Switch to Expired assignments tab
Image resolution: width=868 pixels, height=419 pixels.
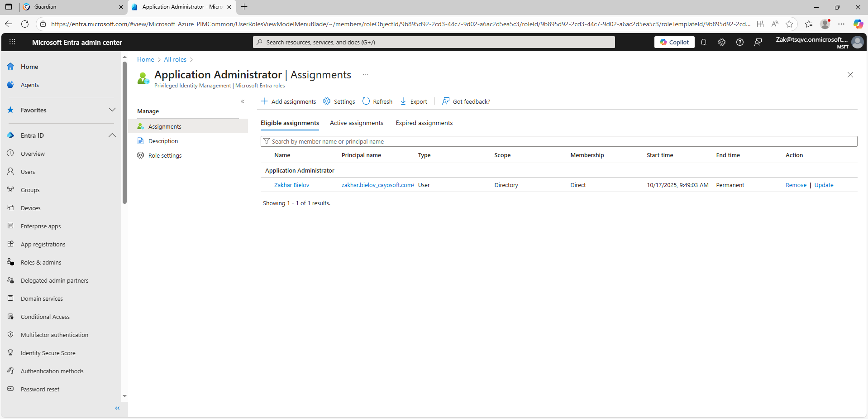(424, 123)
